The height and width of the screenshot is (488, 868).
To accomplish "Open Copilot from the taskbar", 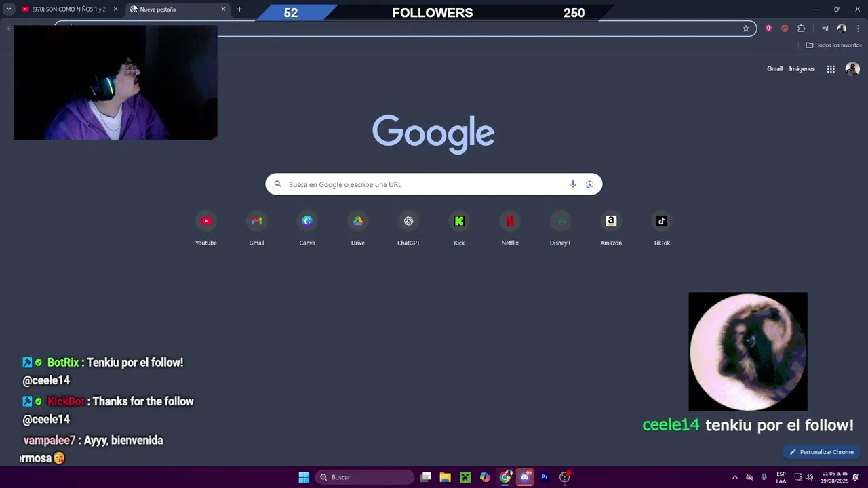I will click(485, 477).
